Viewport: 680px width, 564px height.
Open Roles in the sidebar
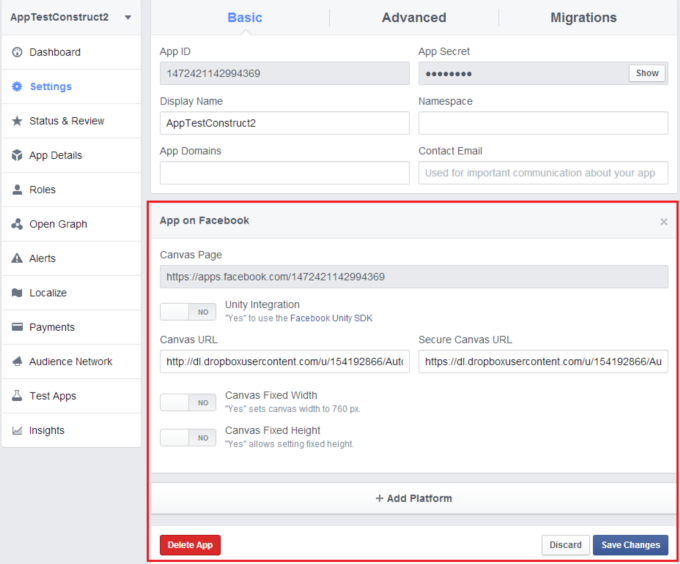coord(71,189)
